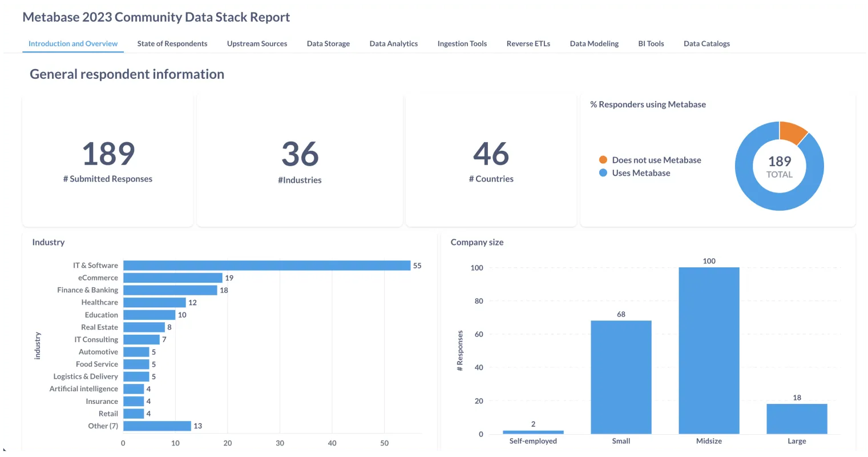The height and width of the screenshot is (457, 868).
Task: Open the Ingestion Tools tab
Action: [x=462, y=43]
